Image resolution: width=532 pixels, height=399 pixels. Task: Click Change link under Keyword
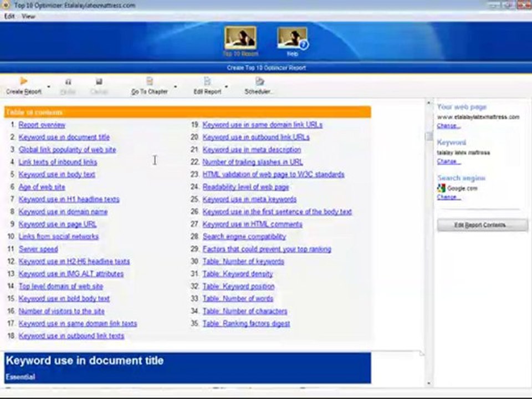(x=448, y=161)
